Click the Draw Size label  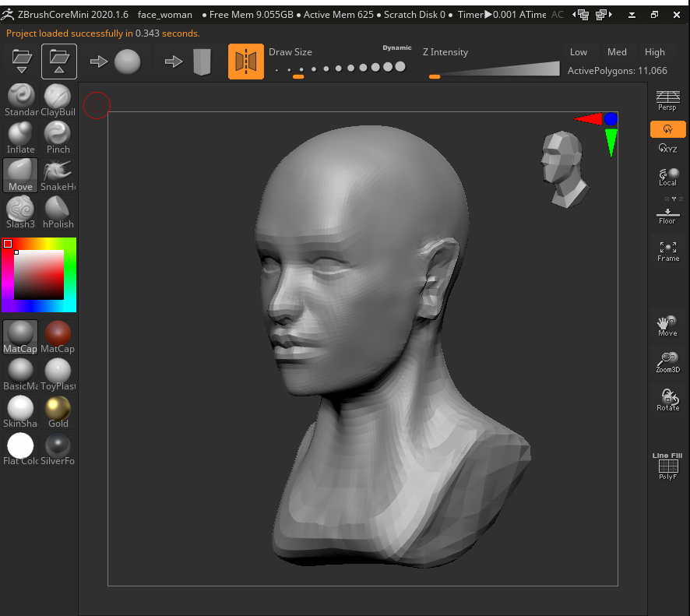(290, 52)
